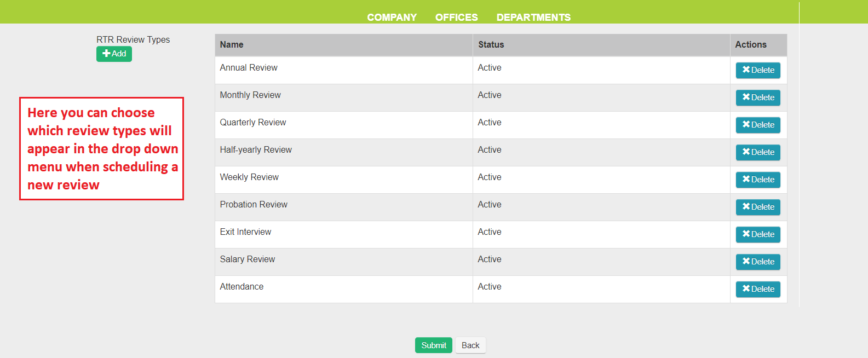Switch to the Offices tab
The image size is (868, 358).
[456, 18]
